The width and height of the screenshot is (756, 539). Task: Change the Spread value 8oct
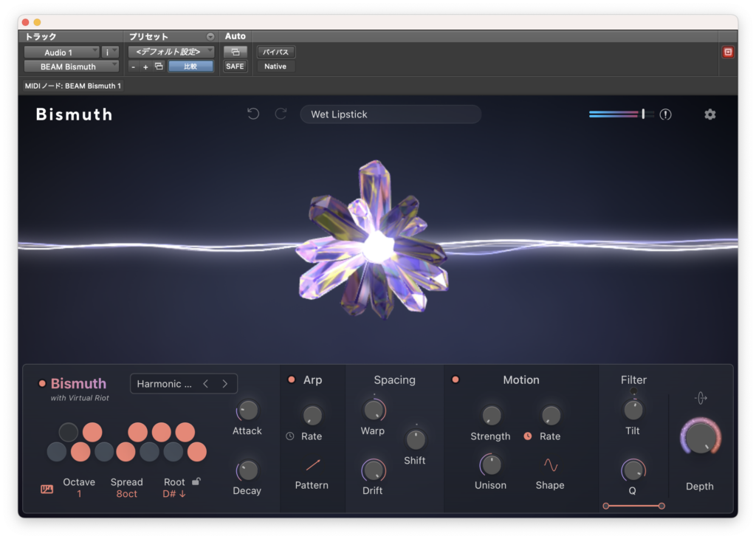[127, 494]
